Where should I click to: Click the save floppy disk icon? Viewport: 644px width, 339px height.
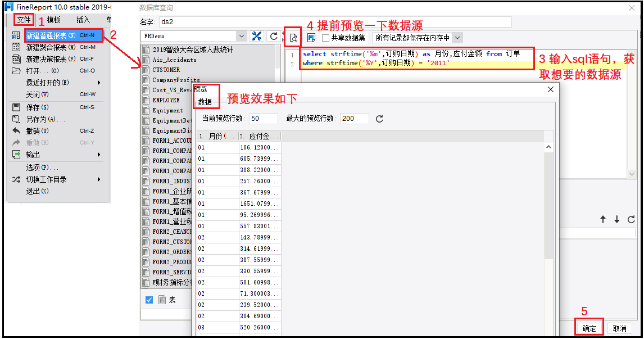[x=16, y=107]
